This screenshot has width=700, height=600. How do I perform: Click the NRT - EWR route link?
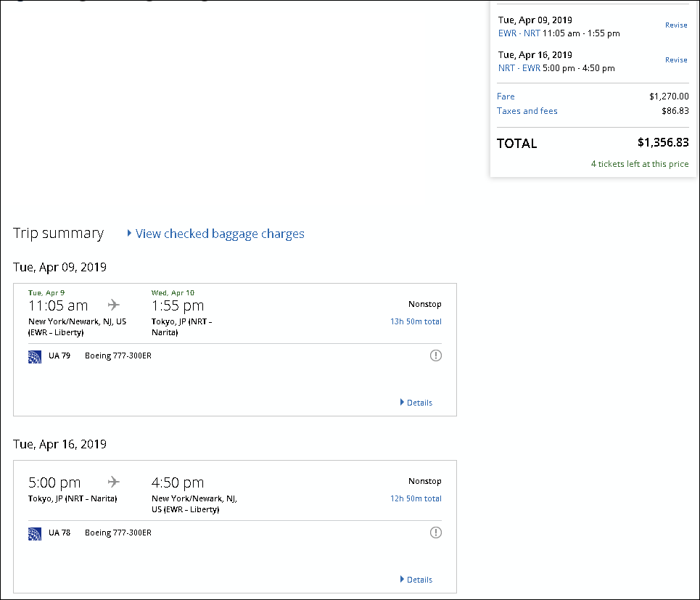tap(519, 68)
